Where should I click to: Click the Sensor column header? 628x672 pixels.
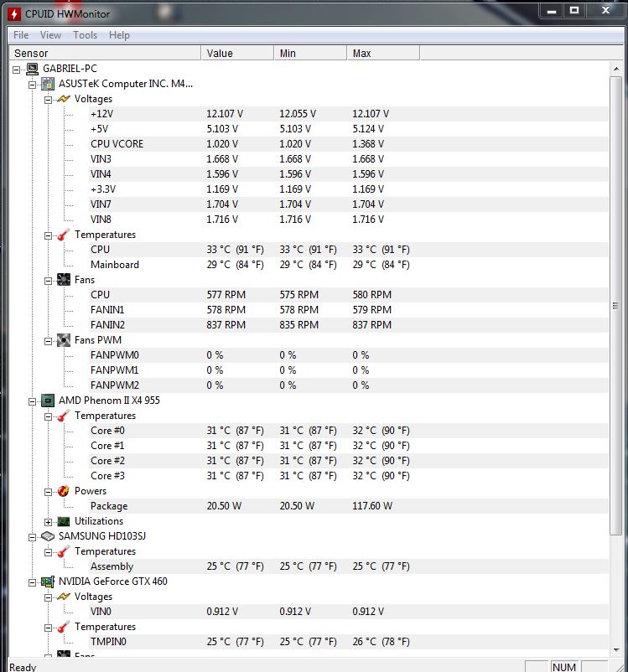click(105, 53)
